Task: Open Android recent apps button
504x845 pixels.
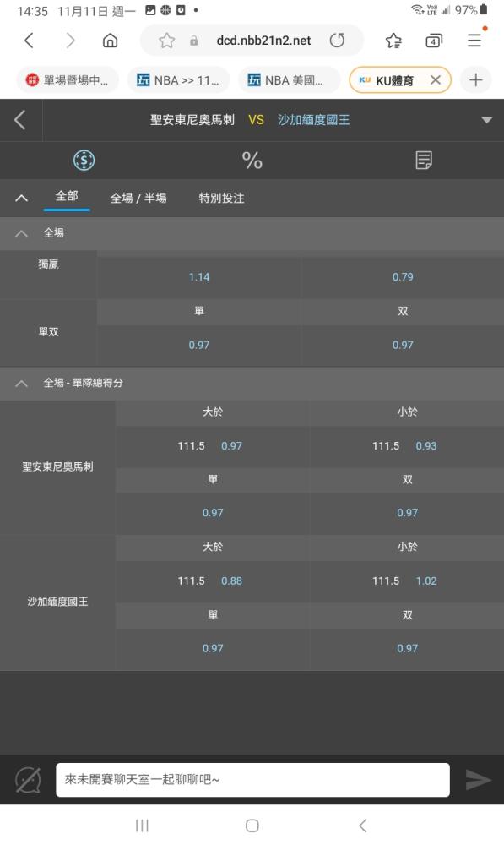Action: click(142, 826)
